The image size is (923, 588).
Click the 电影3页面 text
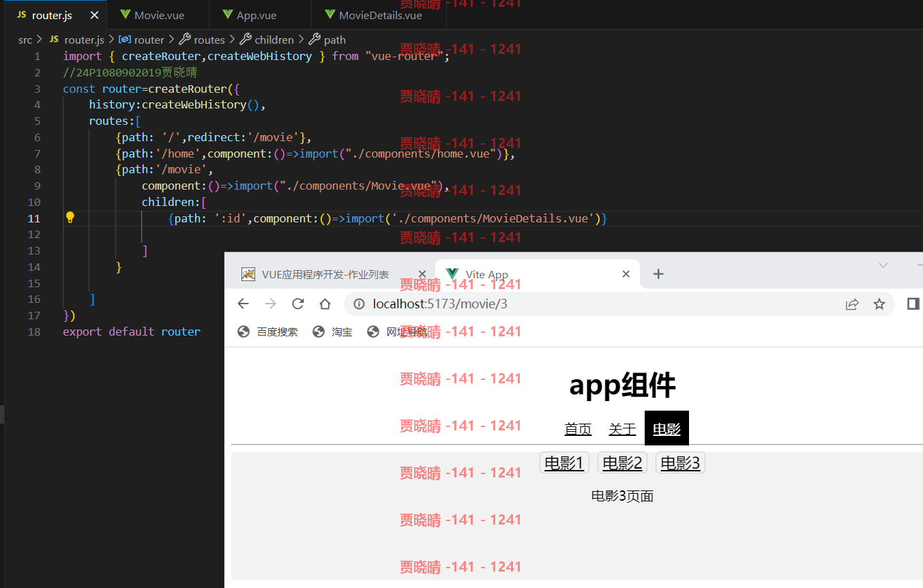[622, 496]
